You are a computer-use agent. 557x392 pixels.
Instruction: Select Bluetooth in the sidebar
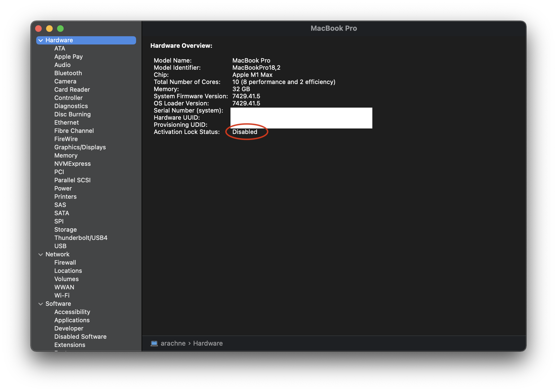pos(68,73)
